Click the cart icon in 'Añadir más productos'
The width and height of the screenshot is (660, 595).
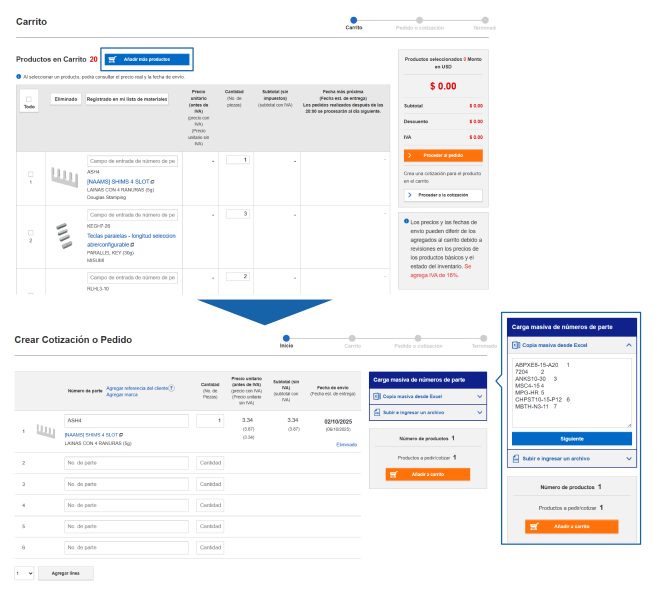pyautogui.click(x=113, y=59)
